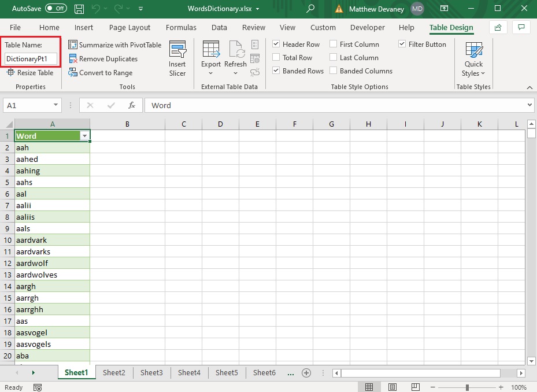
Task: Click the Remove Duplicates icon
Action: pos(73,59)
